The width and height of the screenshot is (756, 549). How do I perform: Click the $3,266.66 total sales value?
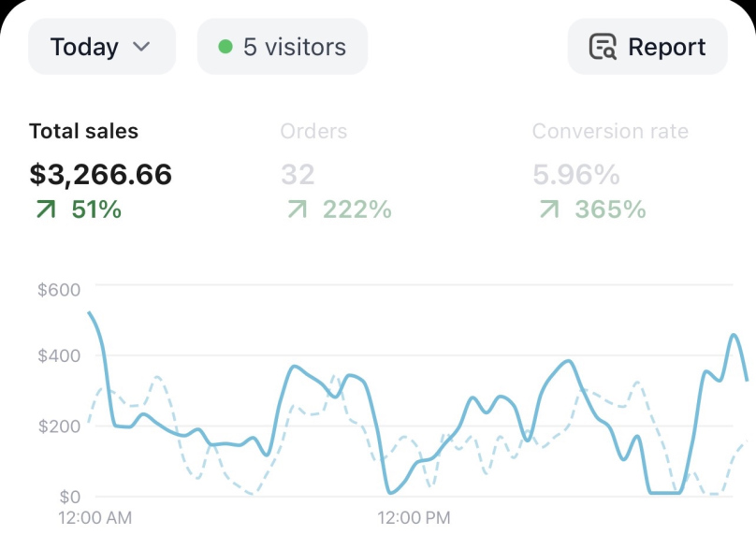[x=100, y=174]
